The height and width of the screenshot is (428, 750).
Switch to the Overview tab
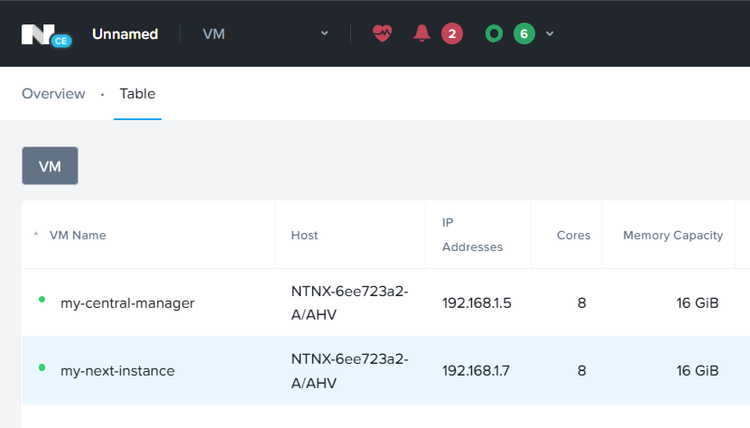[53, 94]
